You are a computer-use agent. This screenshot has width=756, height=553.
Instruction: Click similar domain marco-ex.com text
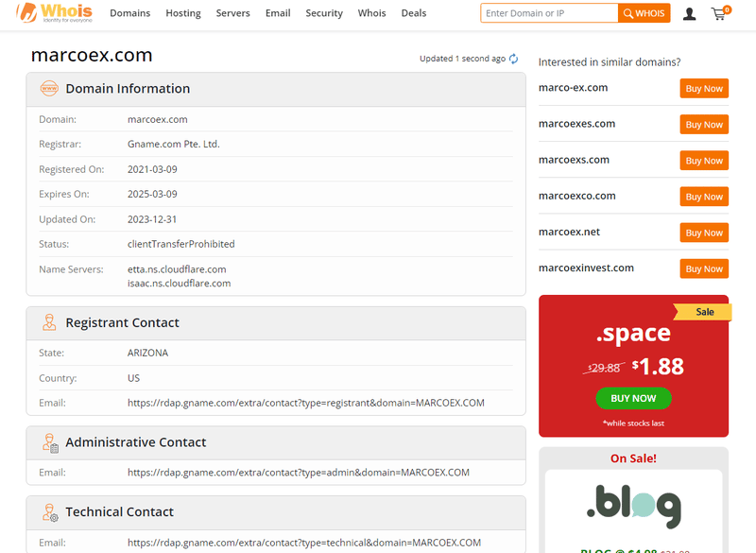(574, 88)
